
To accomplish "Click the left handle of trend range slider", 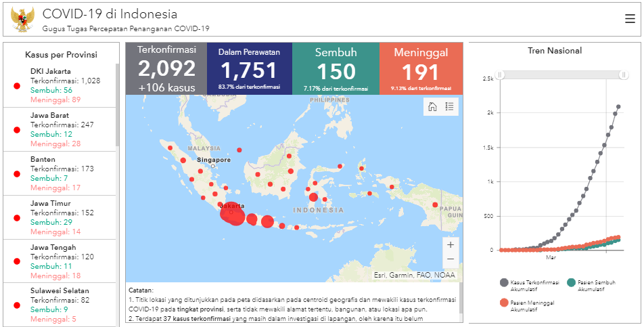I will 500,74.
